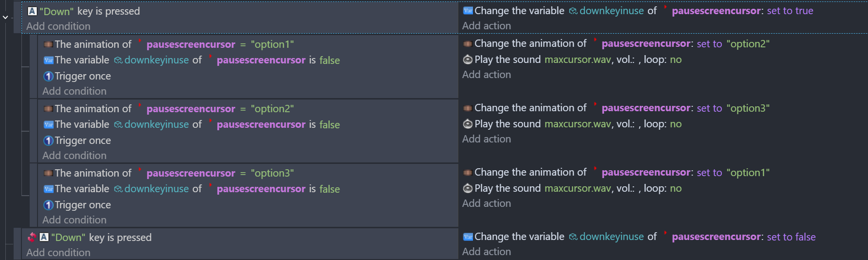Collapse the sub-events using the left chevron
Image resolution: width=868 pixels, height=260 pixels.
point(5,17)
